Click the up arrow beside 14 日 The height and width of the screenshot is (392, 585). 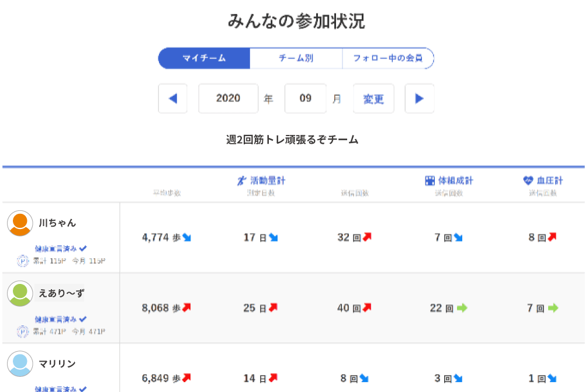tap(274, 378)
